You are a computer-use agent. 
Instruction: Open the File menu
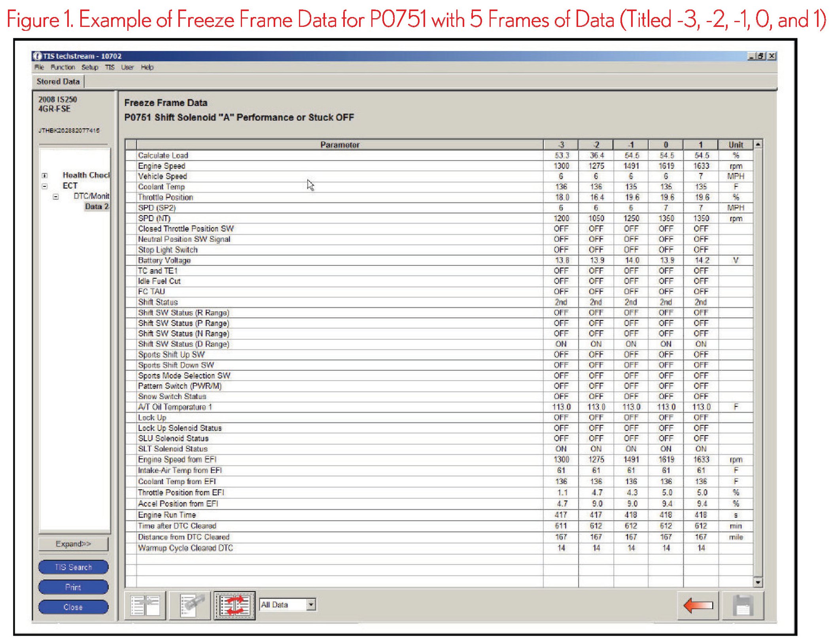[x=39, y=67]
